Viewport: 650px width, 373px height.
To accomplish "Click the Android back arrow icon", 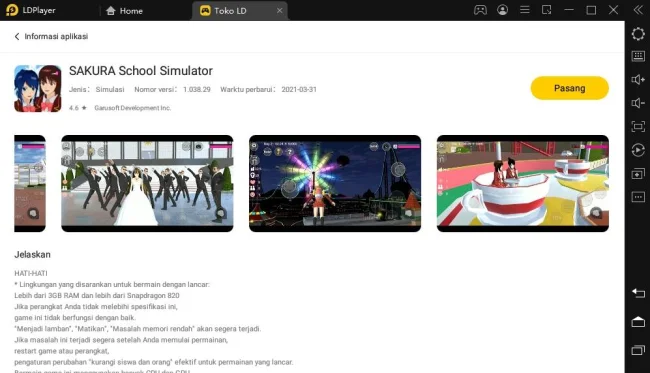I will pyautogui.click(x=638, y=293).
